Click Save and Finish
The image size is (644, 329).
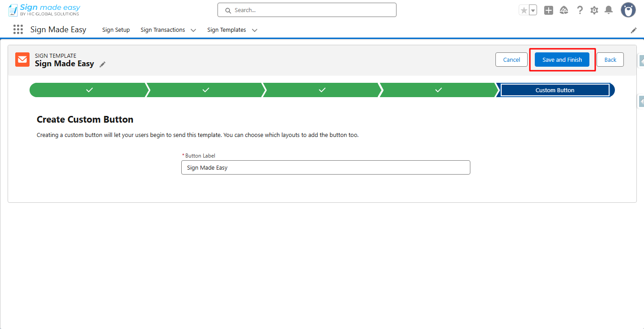562,59
